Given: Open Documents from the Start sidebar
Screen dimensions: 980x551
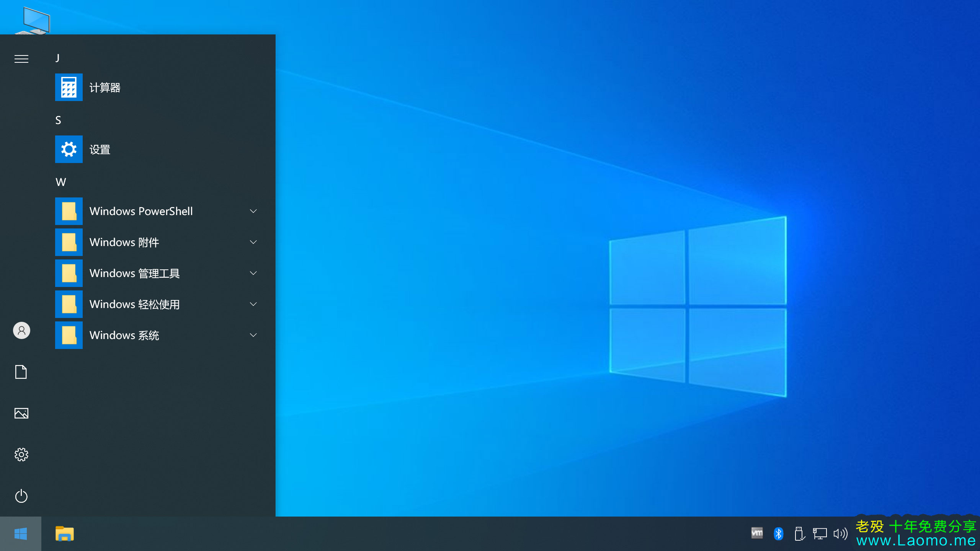Looking at the screenshot, I should click(x=21, y=372).
